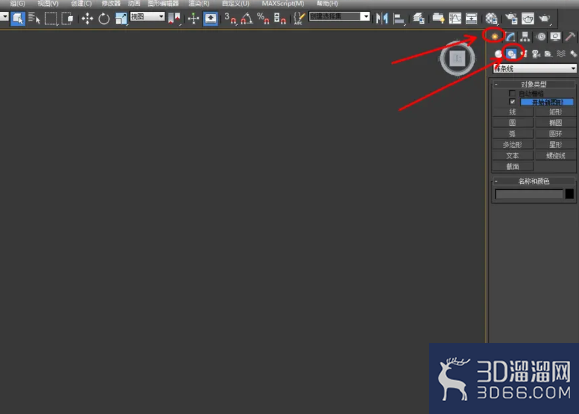The image size is (579, 414).
Task: Activate the Select and Rotate tool
Action: point(104,18)
